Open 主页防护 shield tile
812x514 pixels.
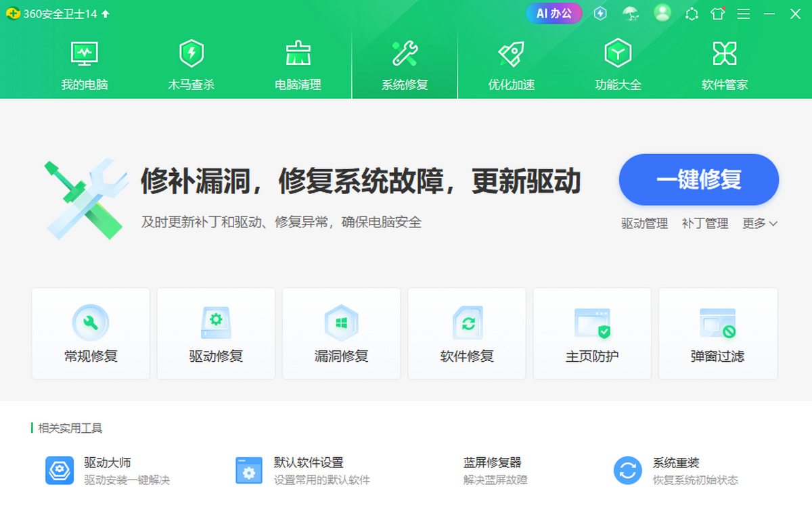pyautogui.click(x=592, y=333)
